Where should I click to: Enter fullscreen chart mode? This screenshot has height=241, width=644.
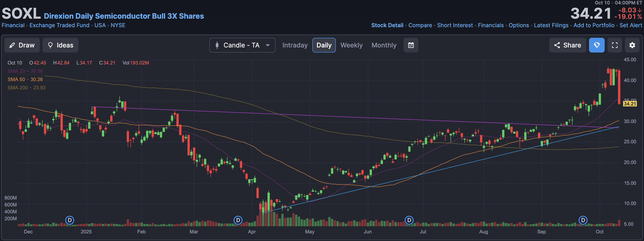point(615,45)
